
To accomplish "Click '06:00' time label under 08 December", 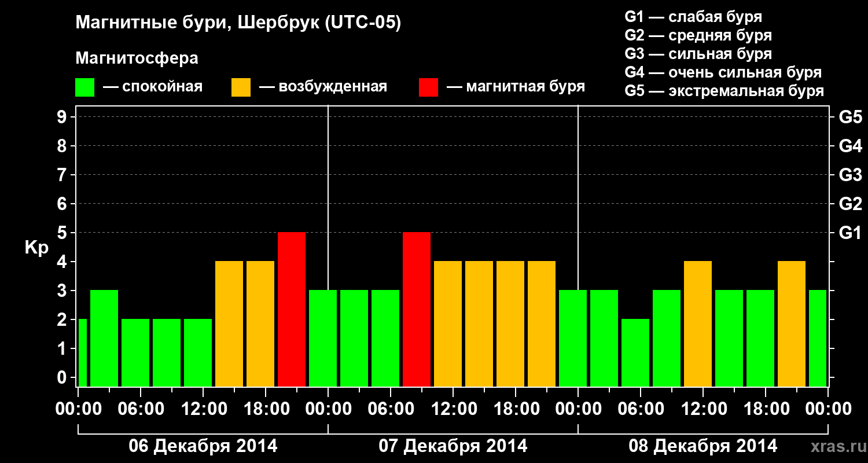I will point(641,409).
